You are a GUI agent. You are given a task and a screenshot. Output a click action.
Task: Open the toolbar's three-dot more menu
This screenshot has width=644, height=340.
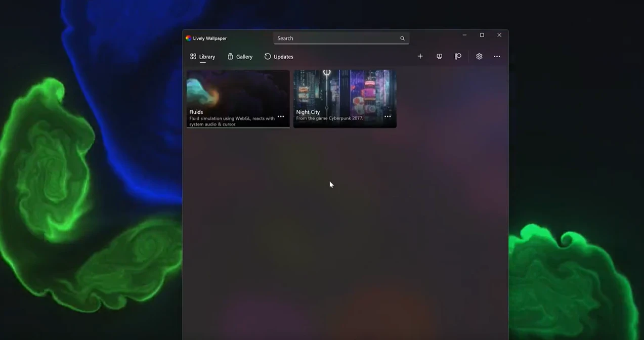(497, 57)
